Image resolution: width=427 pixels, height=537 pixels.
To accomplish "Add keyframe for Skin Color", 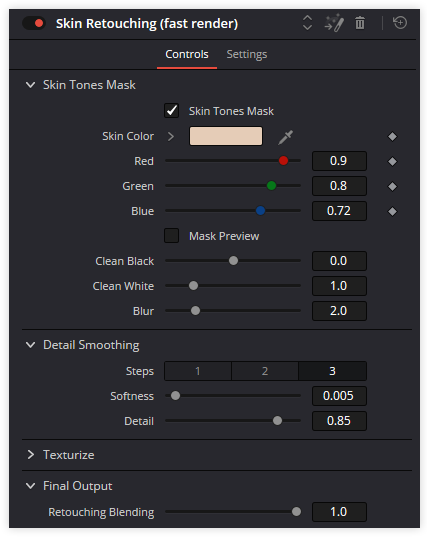I will point(392,136).
